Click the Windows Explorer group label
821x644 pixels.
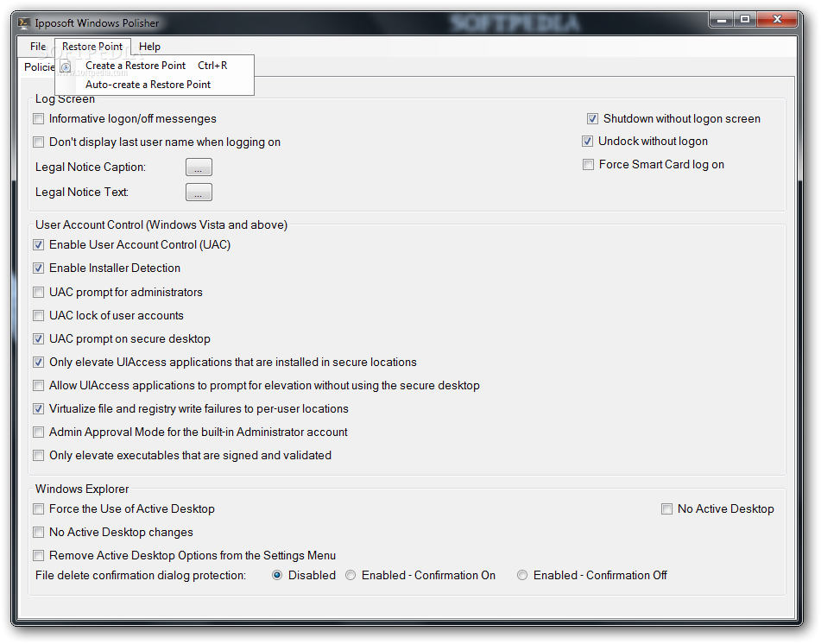82,489
